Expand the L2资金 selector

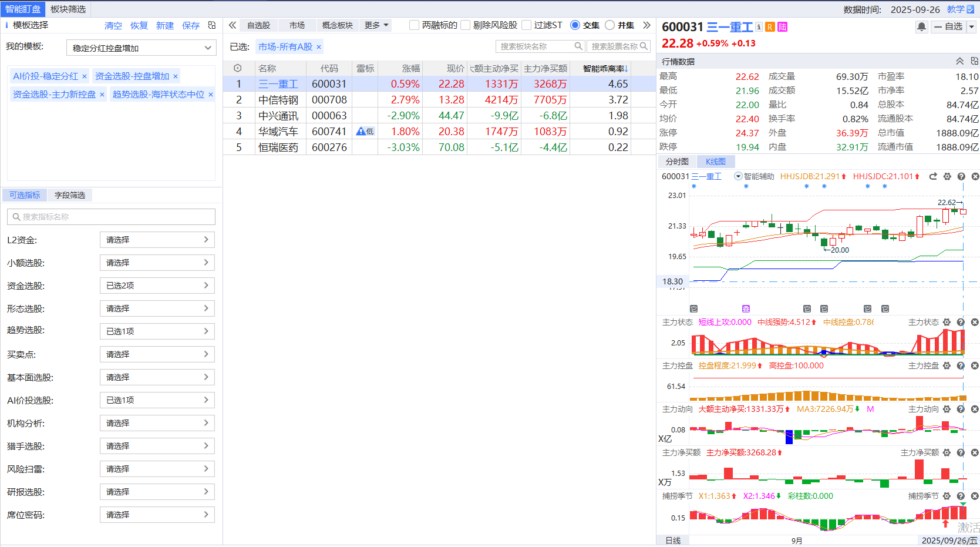point(157,240)
